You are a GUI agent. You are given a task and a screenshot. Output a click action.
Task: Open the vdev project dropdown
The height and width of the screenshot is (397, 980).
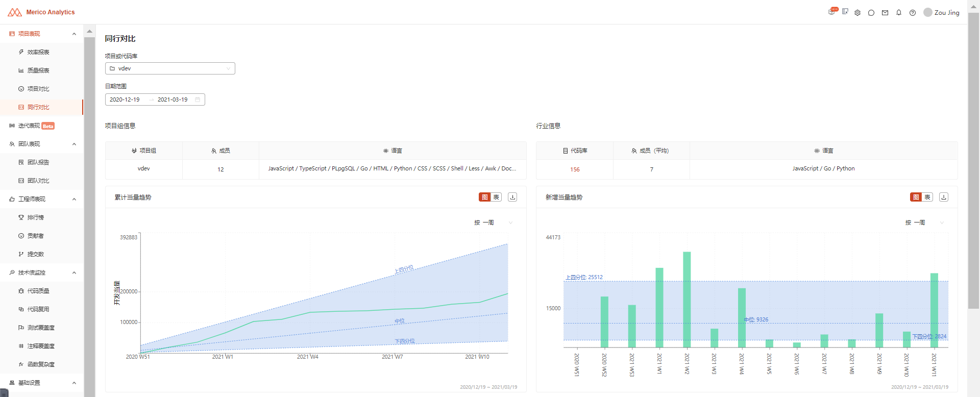[170, 68]
